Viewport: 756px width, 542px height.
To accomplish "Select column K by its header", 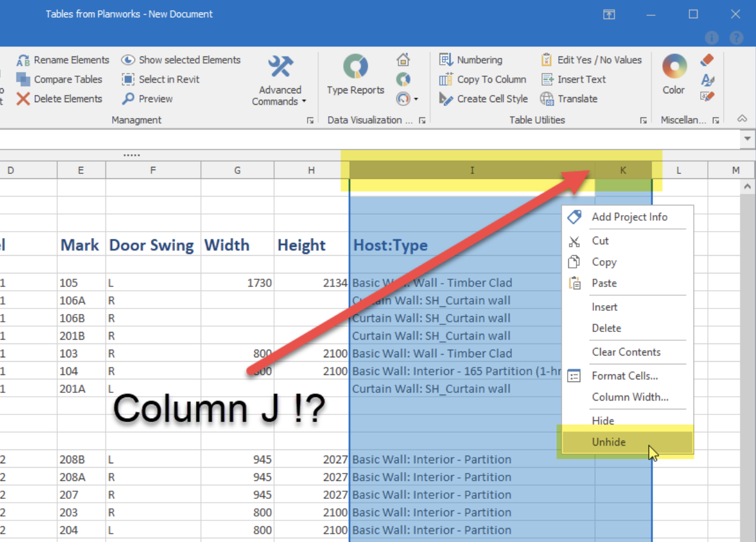I will (x=622, y=170).
